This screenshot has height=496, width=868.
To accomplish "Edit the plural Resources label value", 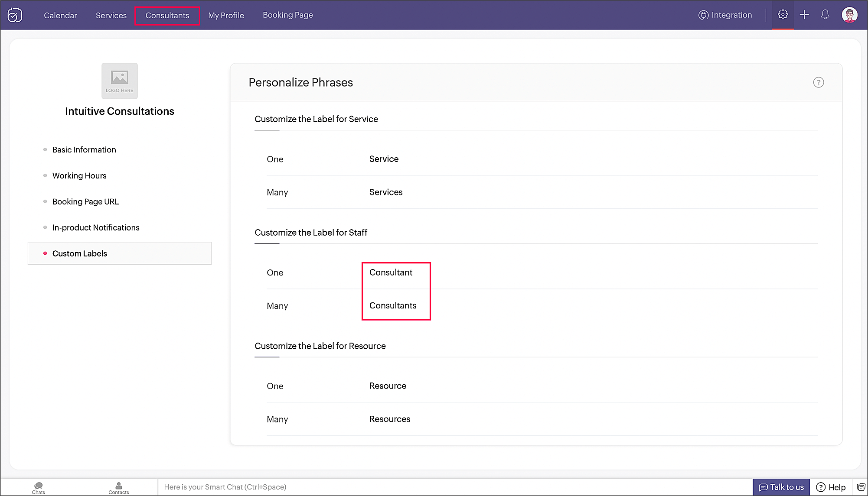I will coord(390,419).
